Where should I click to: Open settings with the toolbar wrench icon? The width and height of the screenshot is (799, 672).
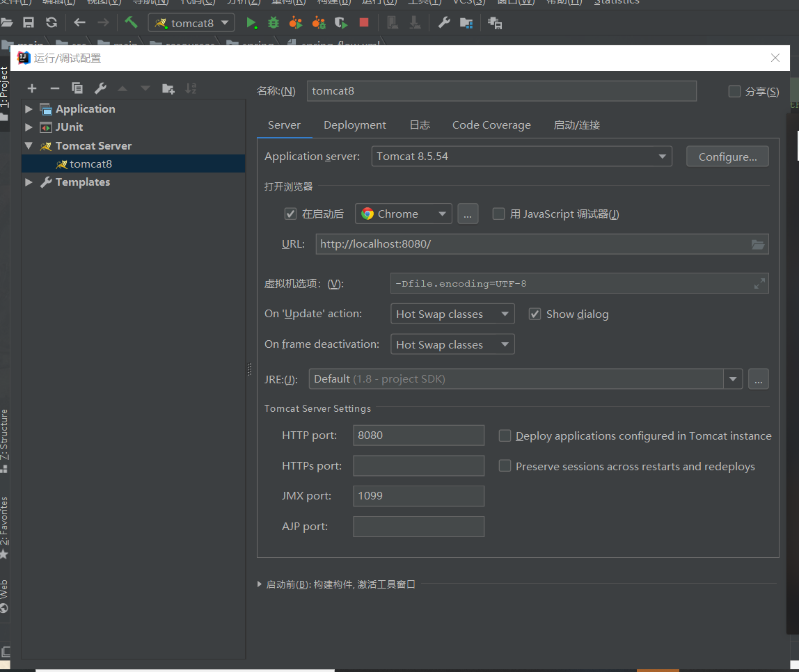coord(444,23)
